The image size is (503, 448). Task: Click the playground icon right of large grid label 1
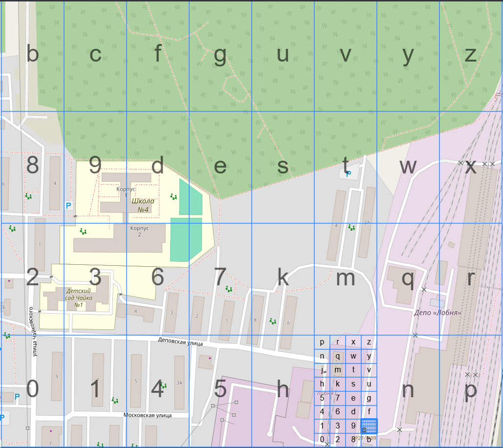[x=115, y=400]
